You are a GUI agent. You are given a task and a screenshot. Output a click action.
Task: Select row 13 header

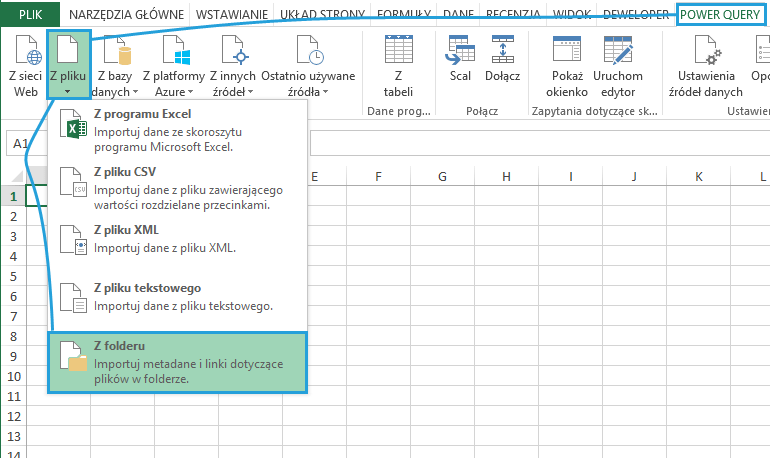click(13, 436)
